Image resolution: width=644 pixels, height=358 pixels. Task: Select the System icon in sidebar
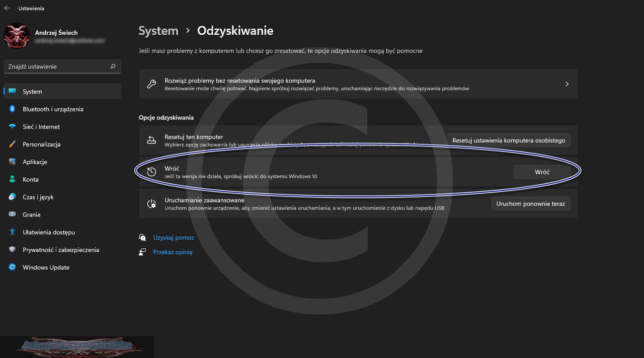(x=12, y=92)
